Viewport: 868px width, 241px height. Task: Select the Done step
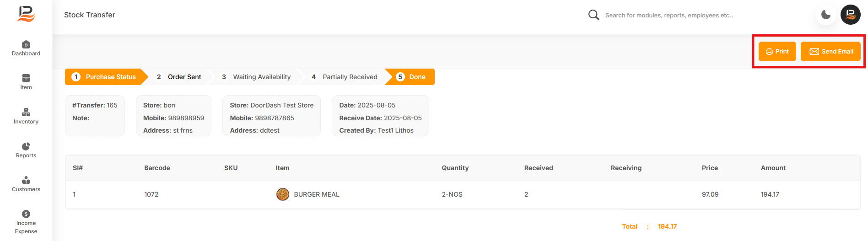click(x=411, y=77)
